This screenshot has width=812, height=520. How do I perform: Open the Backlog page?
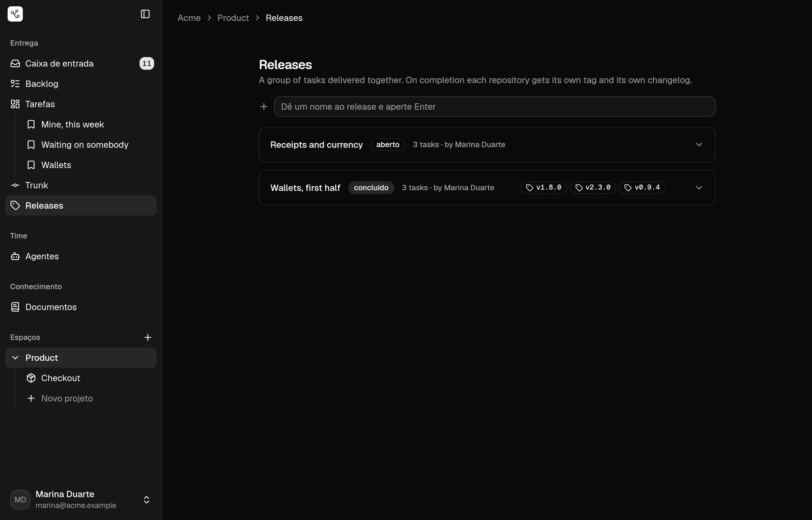81,84
